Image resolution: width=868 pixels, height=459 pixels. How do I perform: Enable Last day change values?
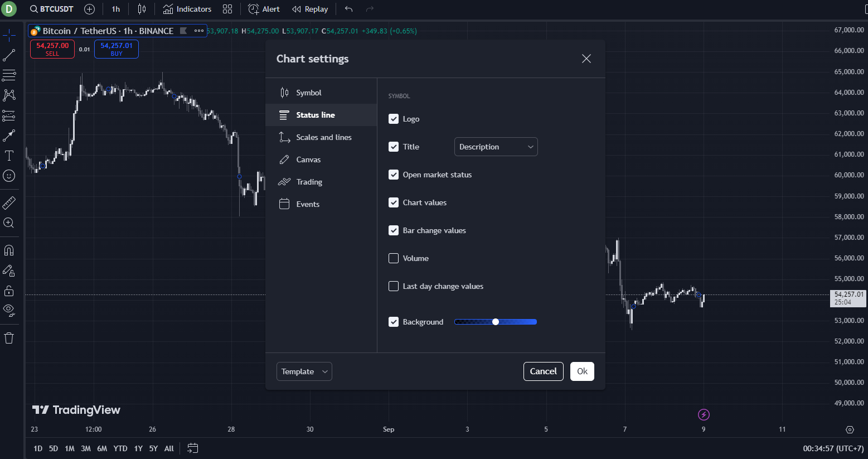pos(394,286)
